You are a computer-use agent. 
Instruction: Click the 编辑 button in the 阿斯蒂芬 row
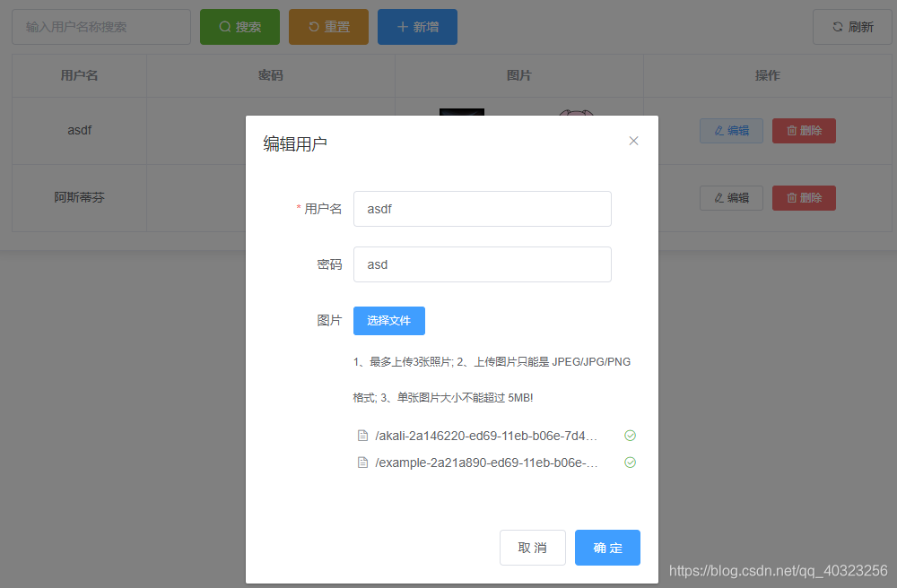(x=731, y=197)
